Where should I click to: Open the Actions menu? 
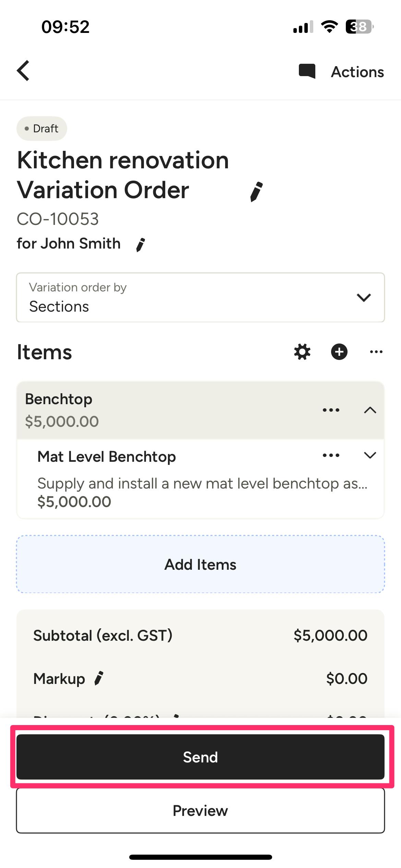coord(357,72)
